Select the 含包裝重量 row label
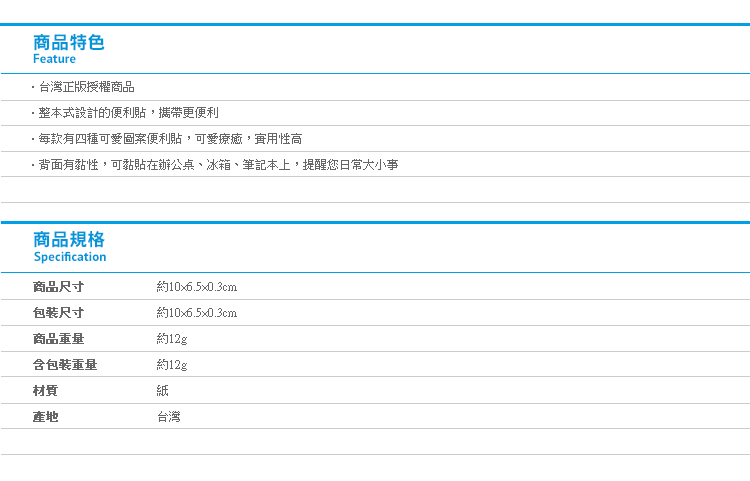This screenshot has height=481, width=750. (x=65, y=365)
